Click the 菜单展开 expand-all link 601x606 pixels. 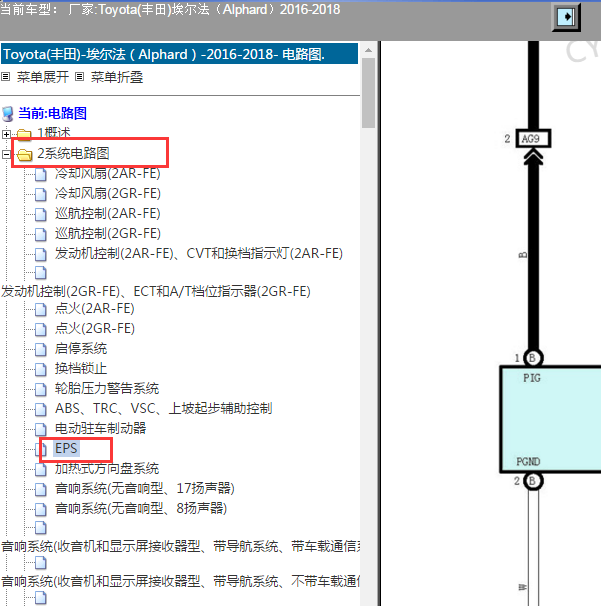[x=43, y=77]
